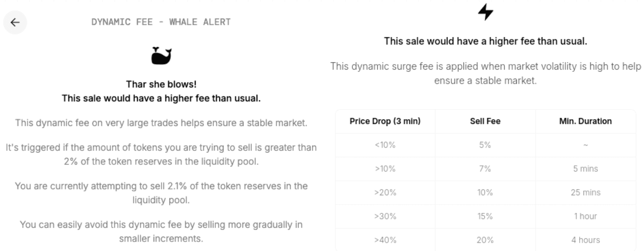
Task: Click the whale icon
Action: click(161, 56)
